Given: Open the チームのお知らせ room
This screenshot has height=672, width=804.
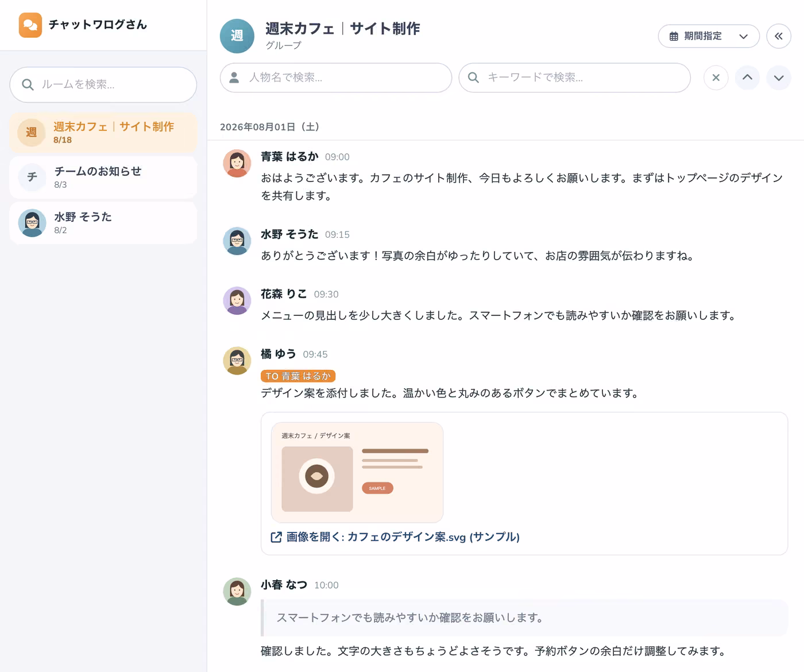Looking at the screenshot, I should (x=103, y=177).
